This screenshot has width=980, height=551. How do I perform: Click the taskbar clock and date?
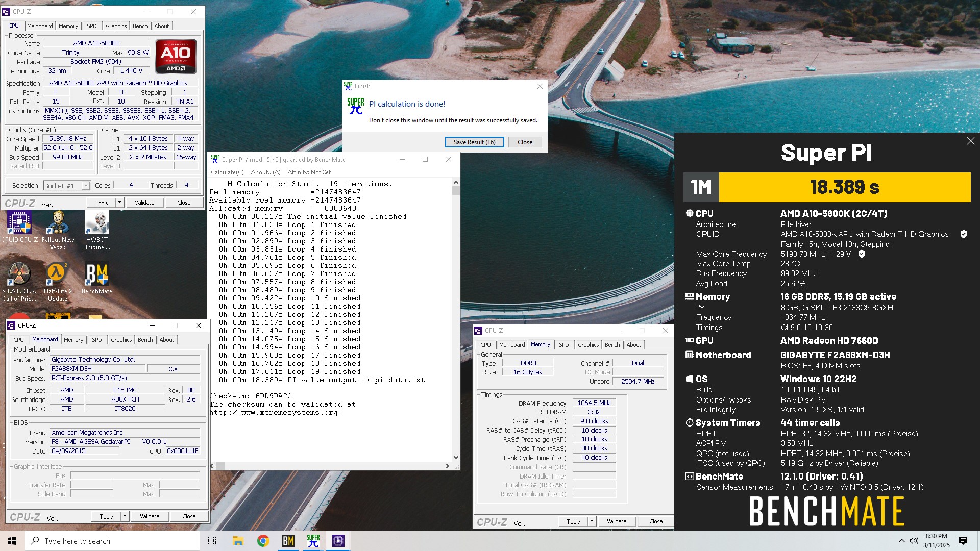(936, 541)
